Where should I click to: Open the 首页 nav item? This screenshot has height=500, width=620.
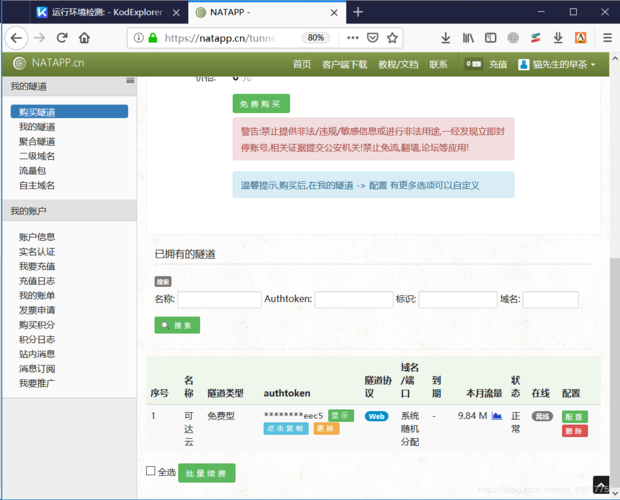click(x=302, y=64)
